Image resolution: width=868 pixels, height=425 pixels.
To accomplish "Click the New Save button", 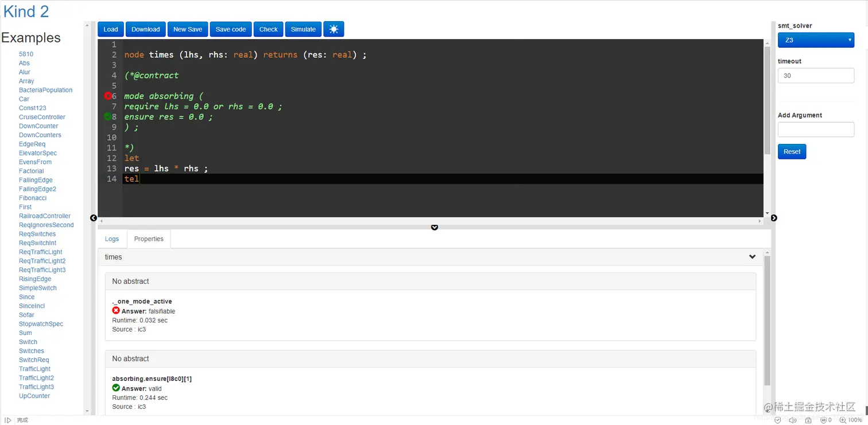I will (x=188, y=29).
